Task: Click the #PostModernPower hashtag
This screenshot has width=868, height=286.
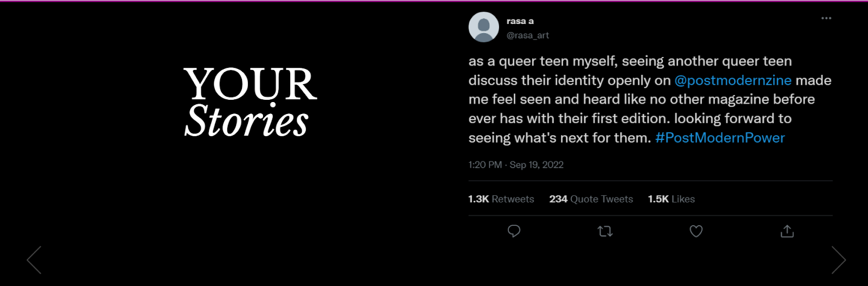Action: pos(720,138)
